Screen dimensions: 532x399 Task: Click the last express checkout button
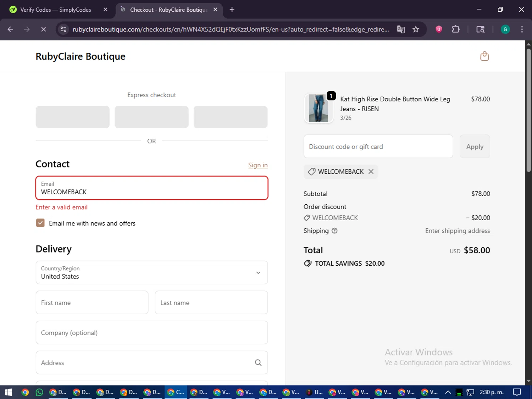(231, 117)
